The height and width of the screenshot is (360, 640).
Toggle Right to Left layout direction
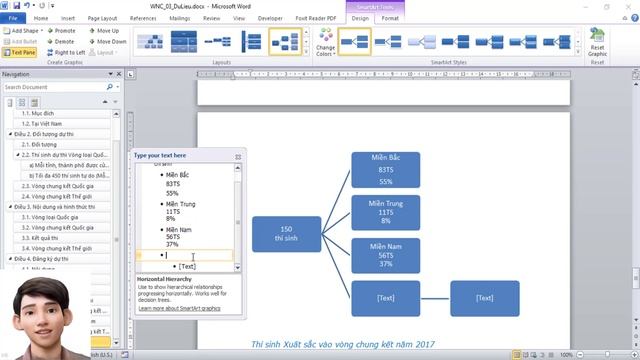coord(66,52)
